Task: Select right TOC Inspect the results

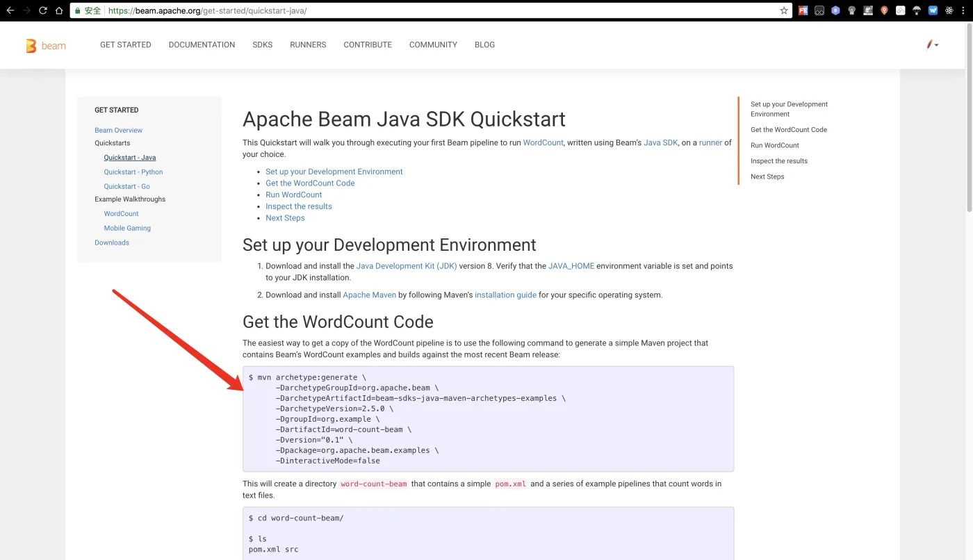Action: coord(779,161)
